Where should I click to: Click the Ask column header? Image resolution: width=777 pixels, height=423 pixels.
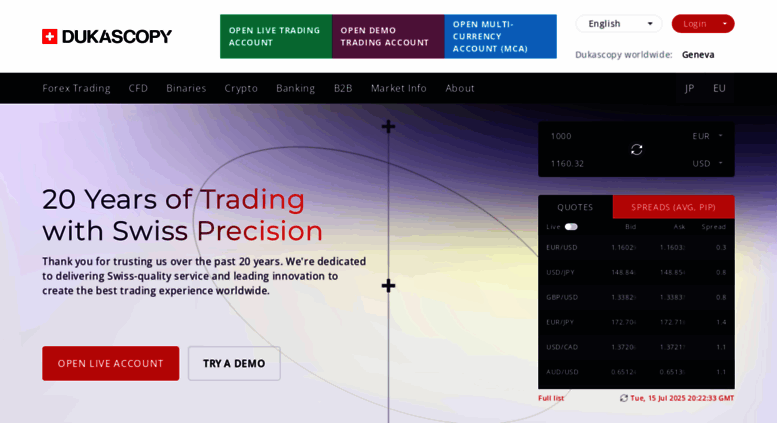point(679,227)
